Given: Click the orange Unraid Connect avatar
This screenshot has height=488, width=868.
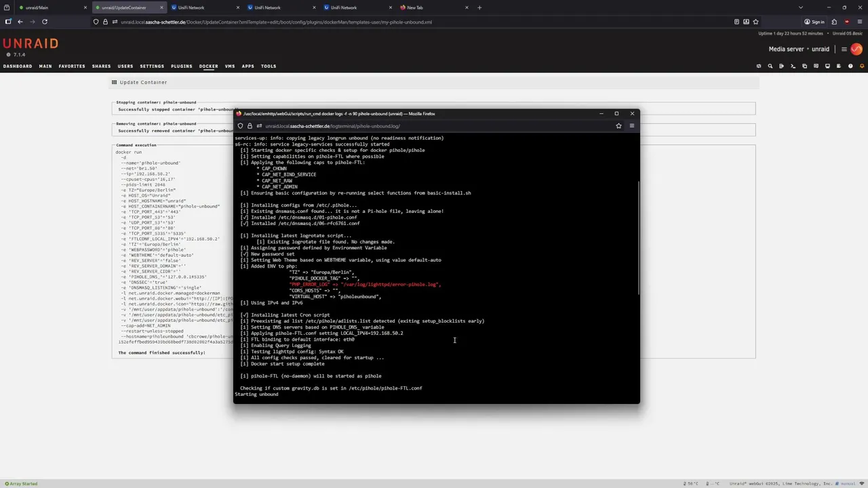Looking at the screenshot, I should [x=856, y=49].
